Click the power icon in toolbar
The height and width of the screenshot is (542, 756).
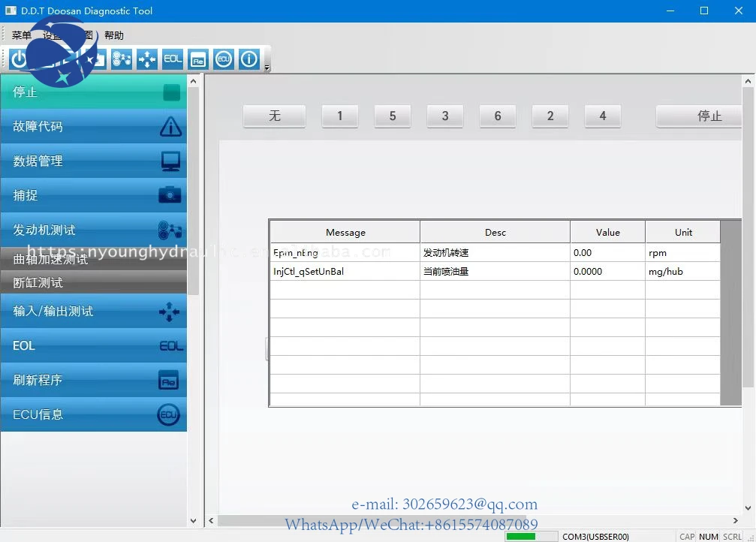19,59
